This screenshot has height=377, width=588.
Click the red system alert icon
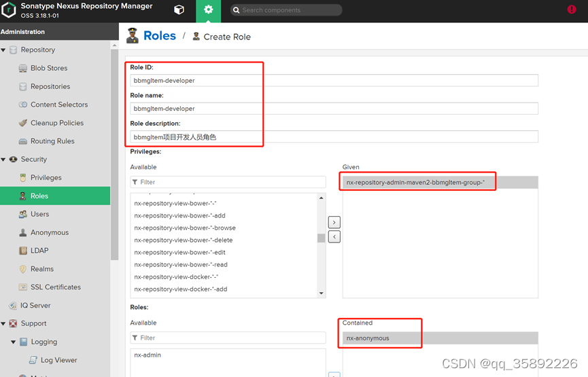(x=572, y=10)
